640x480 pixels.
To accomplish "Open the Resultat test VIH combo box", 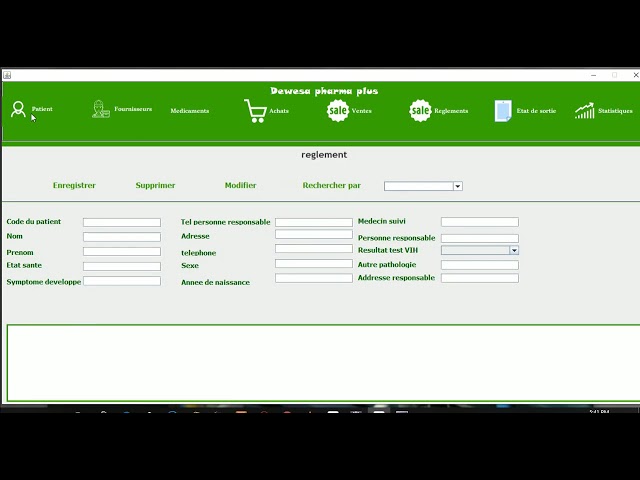I will pyautogui.click(x=480, y=250).
